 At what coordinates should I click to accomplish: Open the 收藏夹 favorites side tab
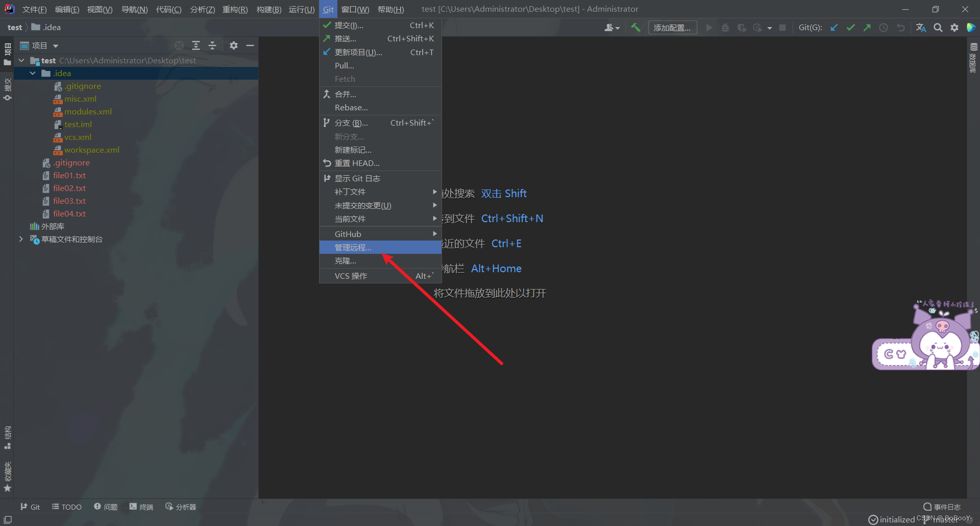click(7, 476)
